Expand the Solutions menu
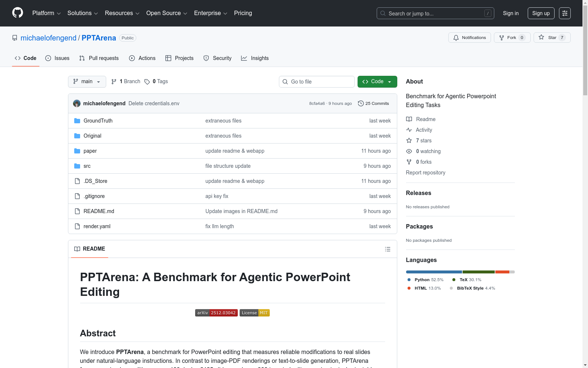This screenshot has width=588, height=368. (x=83, y=13)
